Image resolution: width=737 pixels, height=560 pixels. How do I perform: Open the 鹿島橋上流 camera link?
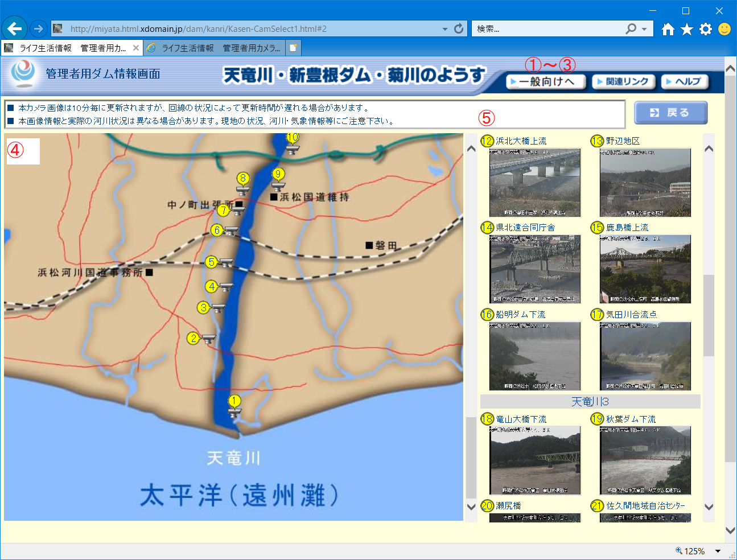click(x=627, y=227)
